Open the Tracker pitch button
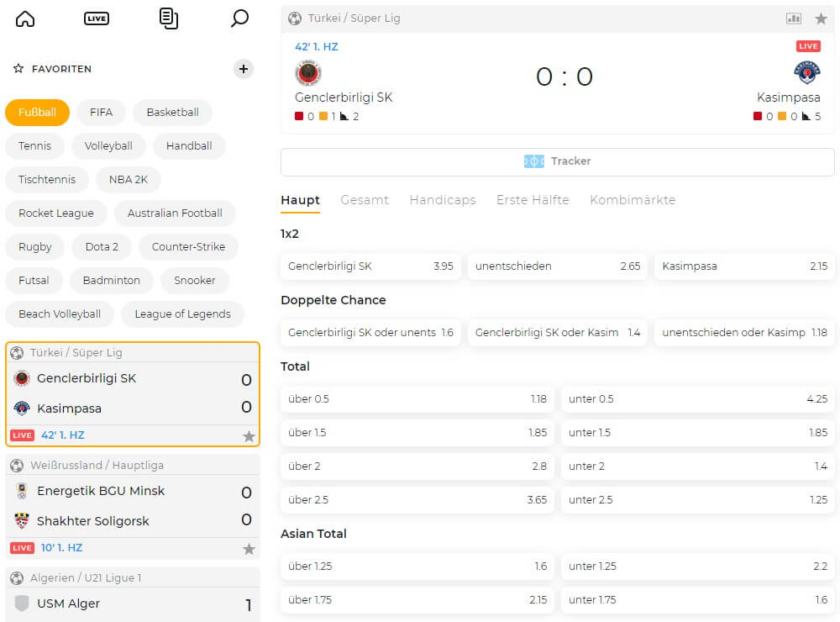Image resolution: width=840 pixels, height=622 pixels. point(557,161)
